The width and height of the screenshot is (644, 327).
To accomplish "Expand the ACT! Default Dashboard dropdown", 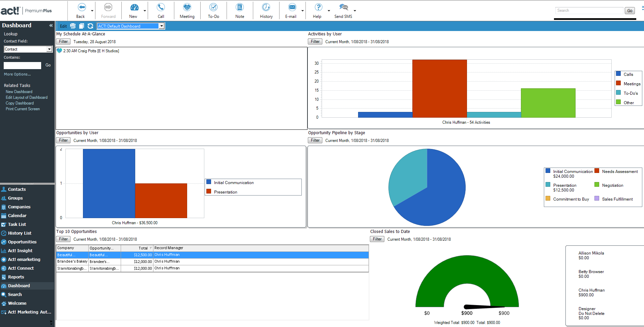I will coord(162,26).
